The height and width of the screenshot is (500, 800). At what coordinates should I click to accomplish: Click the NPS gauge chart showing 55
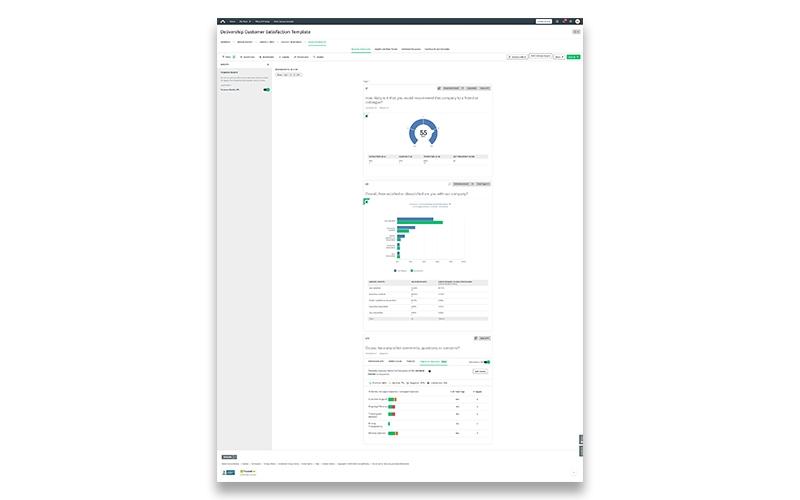(x=423, y=132)
